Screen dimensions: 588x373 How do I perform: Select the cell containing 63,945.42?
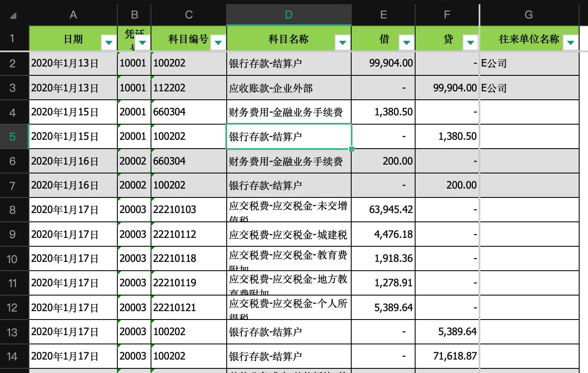tap(383, 210)
